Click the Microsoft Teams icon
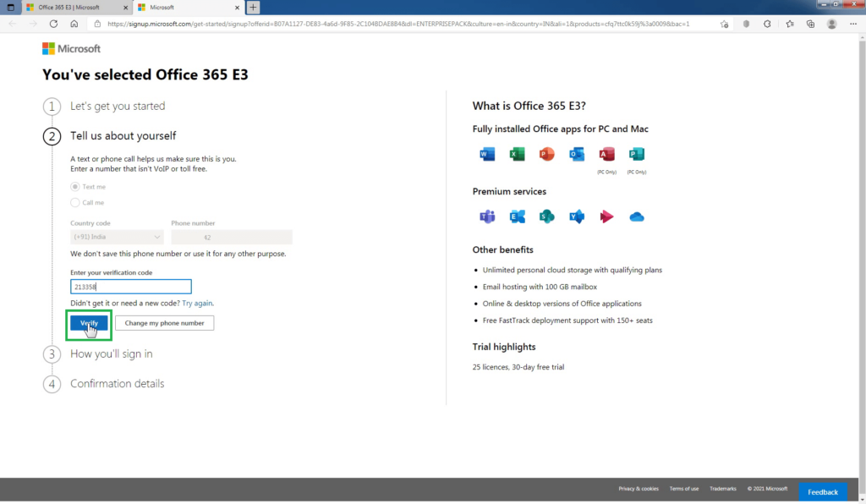The height and width of the screenshot is (504, 866). [487, 216]
